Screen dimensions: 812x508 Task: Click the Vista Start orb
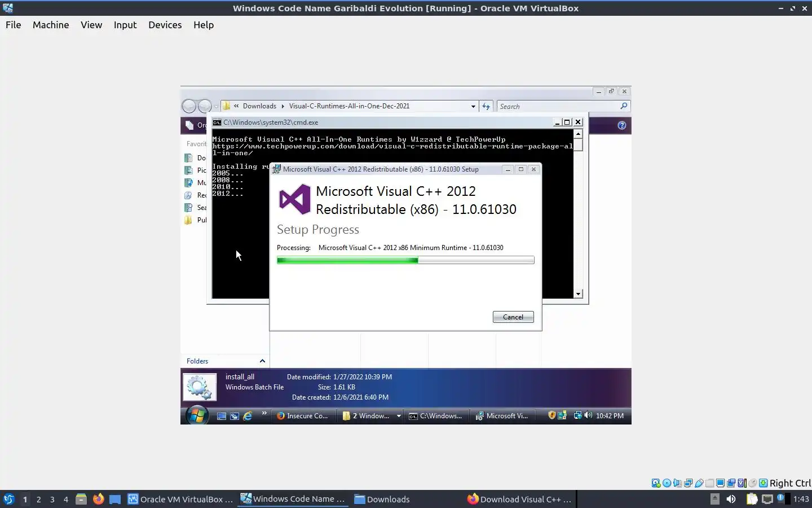click(197, 416)
